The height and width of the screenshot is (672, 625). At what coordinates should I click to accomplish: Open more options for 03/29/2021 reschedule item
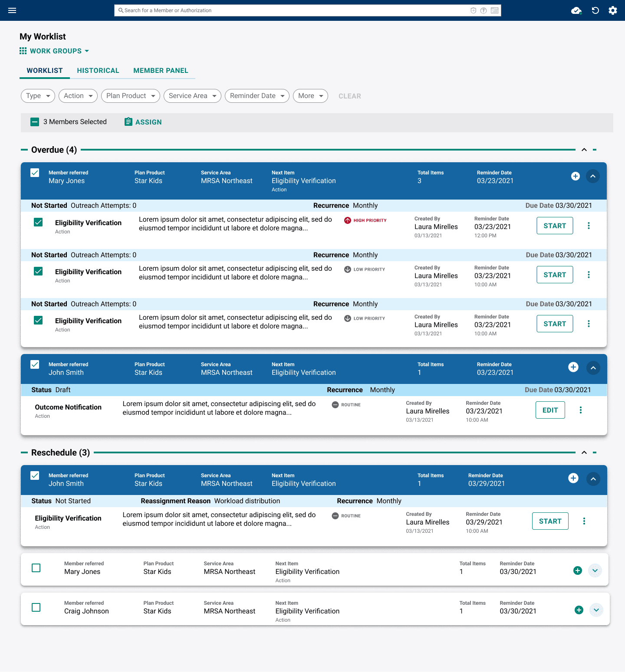[x=584, y=521]
